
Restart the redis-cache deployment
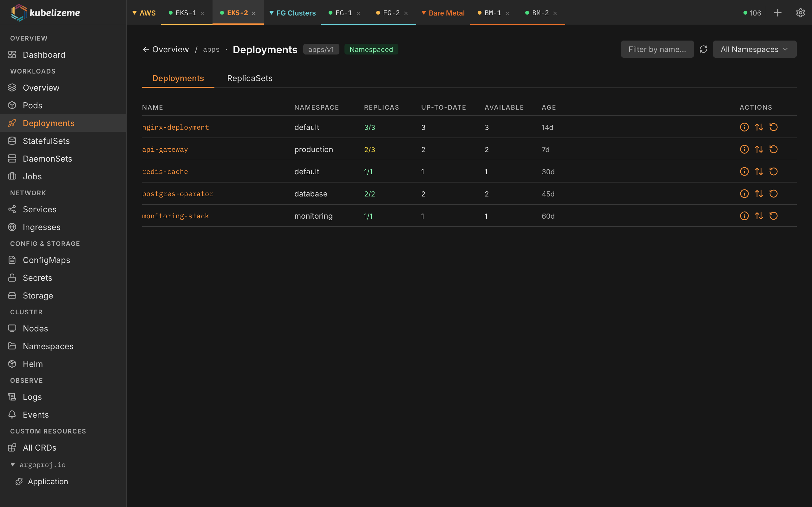click(x=773, y=171)
